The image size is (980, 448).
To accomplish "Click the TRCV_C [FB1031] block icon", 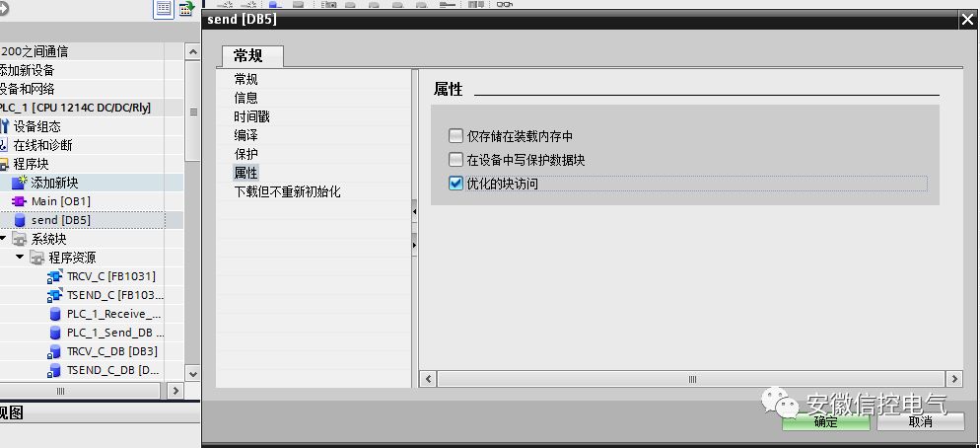I will pos(55,276).
